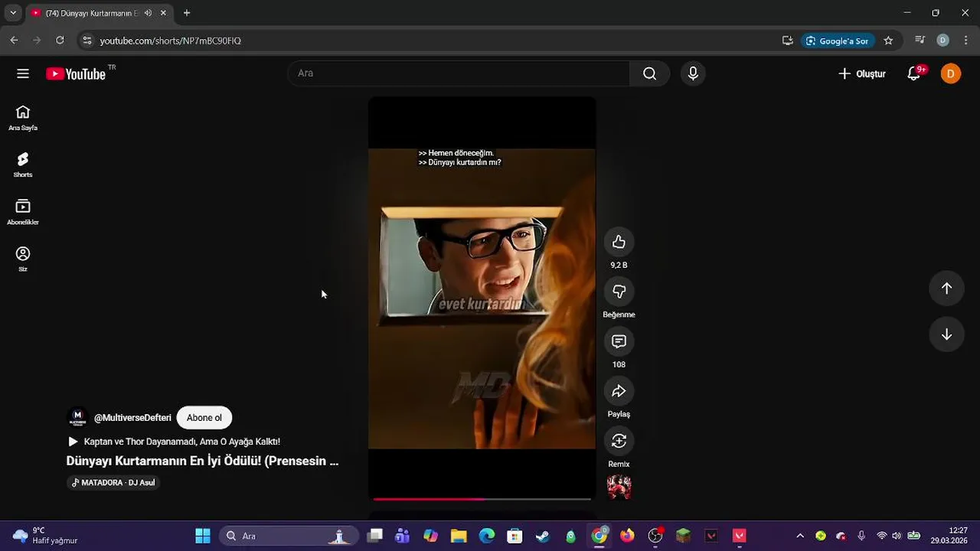The height and width of the screenshot is (551, 980).
Task: Share the Short via Paylaş
Action: 619,391
